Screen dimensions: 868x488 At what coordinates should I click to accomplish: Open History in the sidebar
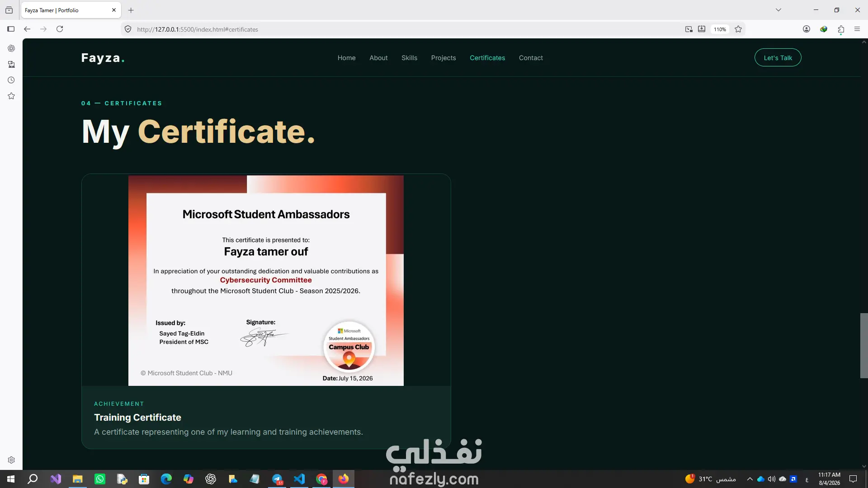click(11, 80)
